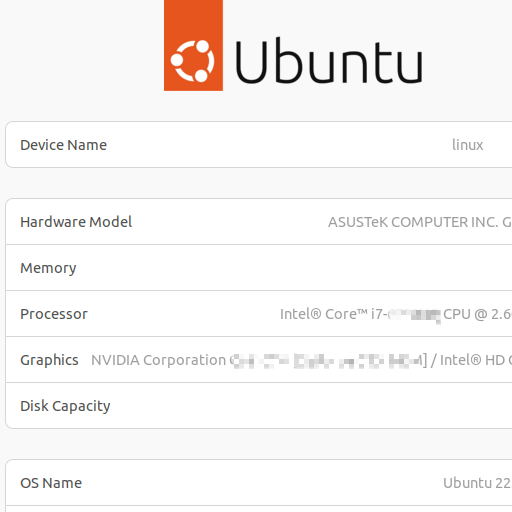Viewport: 512px width, 512px height.
Task: Select the Intel Core i7 processor value
Action: [x=396, y=314]
